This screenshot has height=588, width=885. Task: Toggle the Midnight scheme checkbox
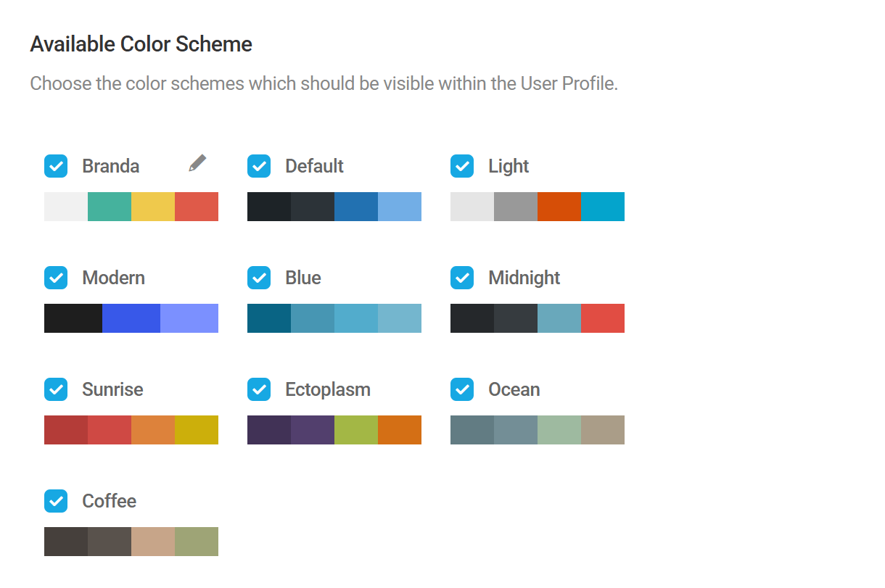(x=461, y=278)
